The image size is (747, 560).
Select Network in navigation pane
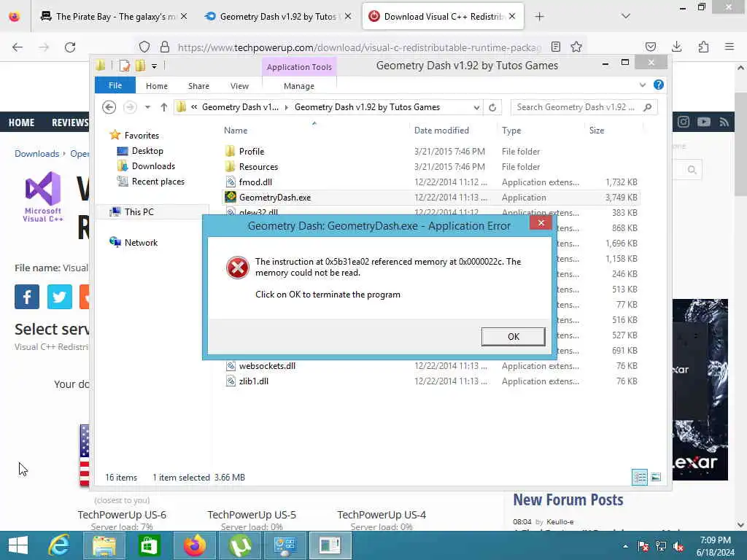[x=141, y=242]
